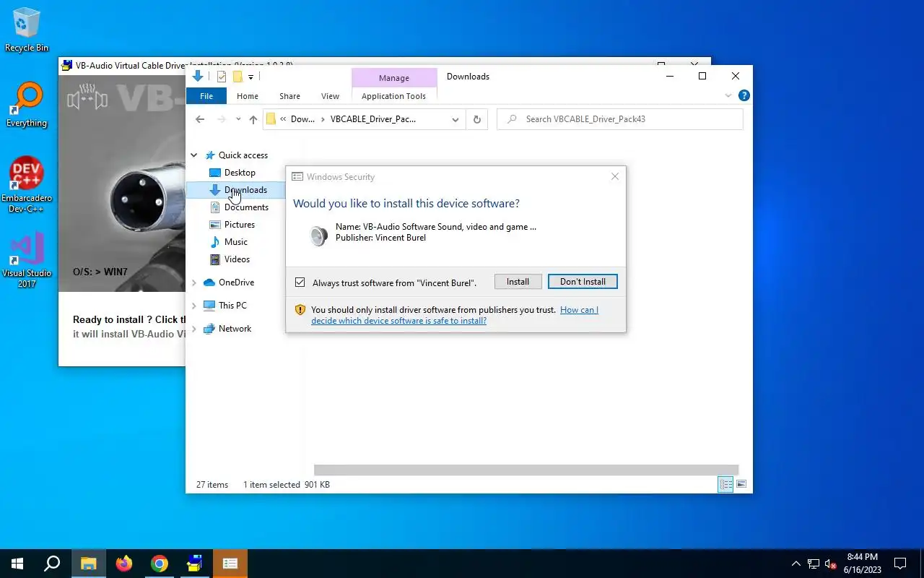Select Documents in navigation pane
The image size is (924, 578).
click(x=246, y=207)
